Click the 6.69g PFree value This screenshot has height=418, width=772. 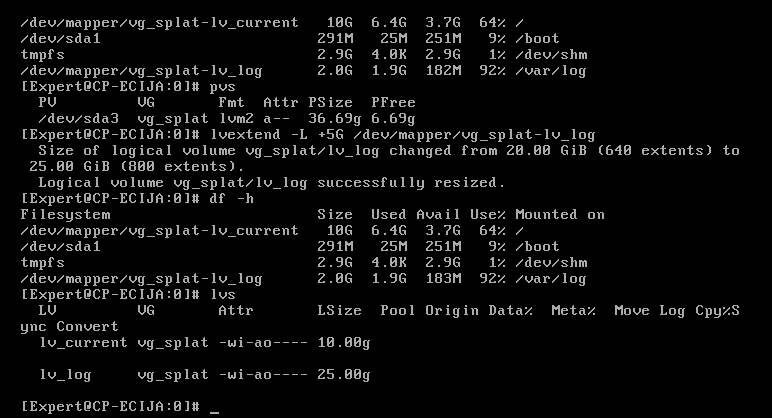(x=393, y=119)
